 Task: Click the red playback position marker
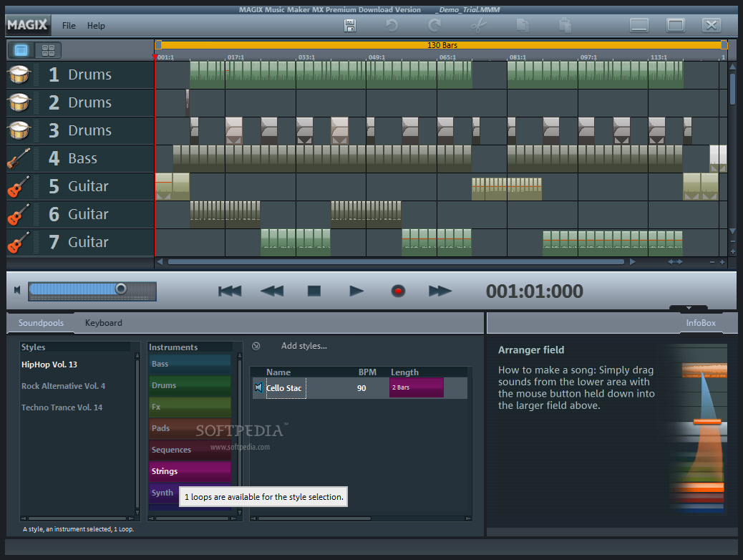(155, 57)
